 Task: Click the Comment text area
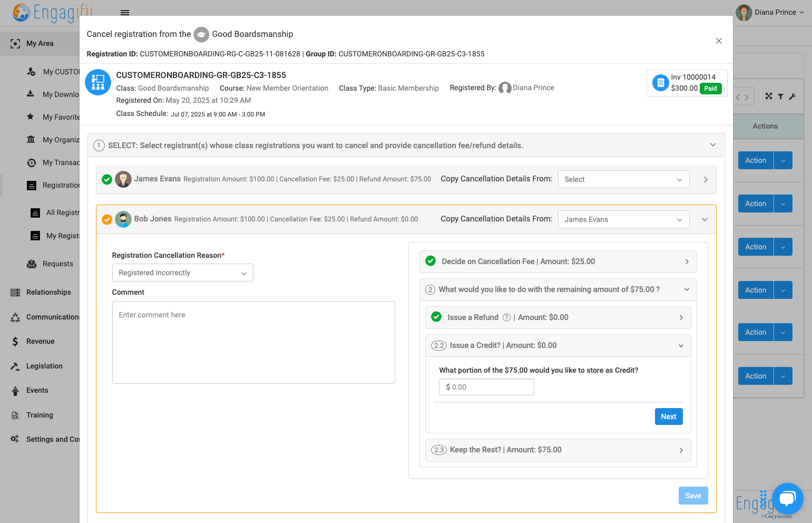[253, 342]
